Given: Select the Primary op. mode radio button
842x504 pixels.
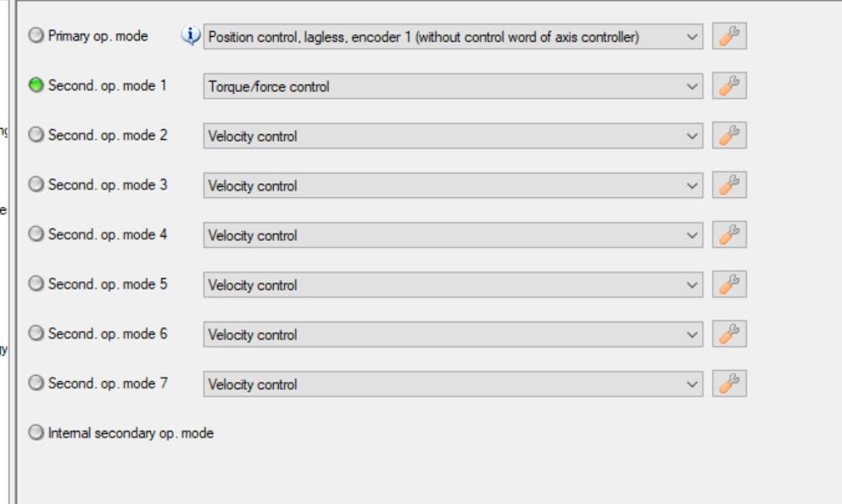Looking at the screenshot, I should [x=36, y=36].
